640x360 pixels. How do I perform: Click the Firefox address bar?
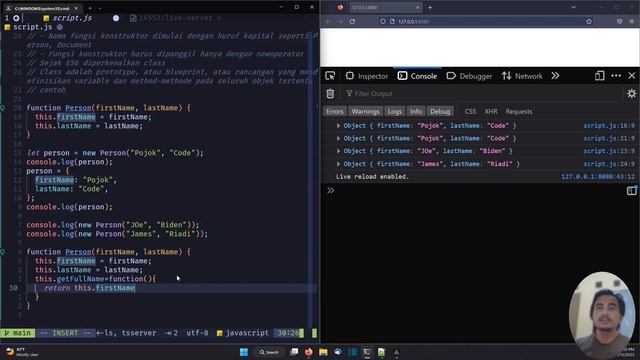click(486, 21)
